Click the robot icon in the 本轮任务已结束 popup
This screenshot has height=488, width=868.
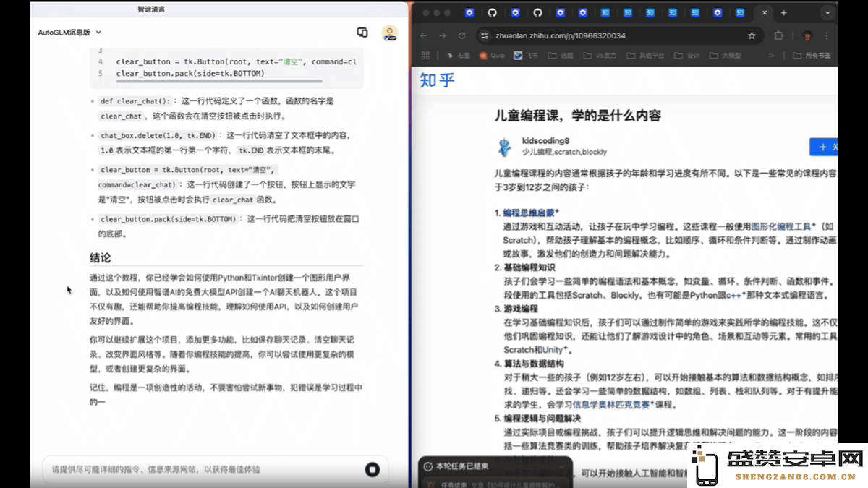[428, 466]
